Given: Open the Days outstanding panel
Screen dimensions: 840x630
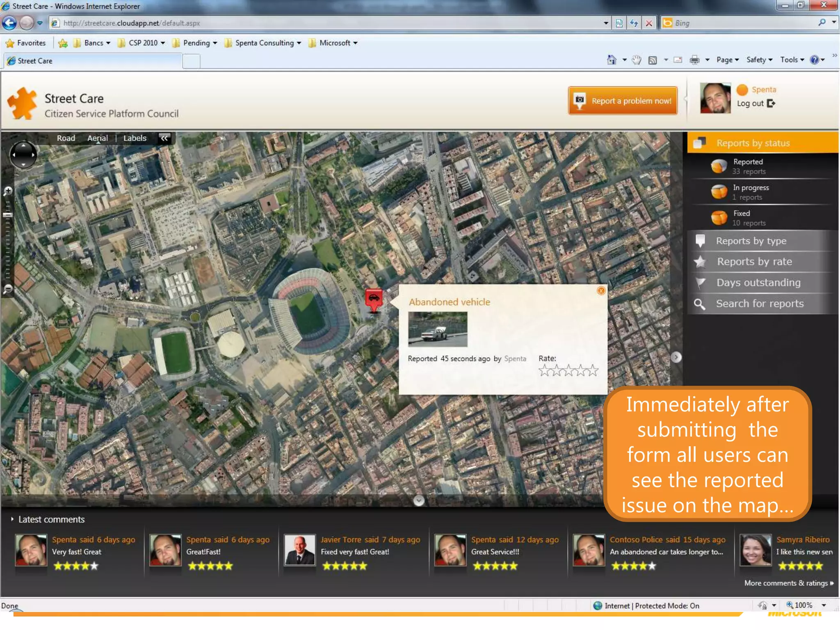Looking at the screenshot, I should [763, 283].
